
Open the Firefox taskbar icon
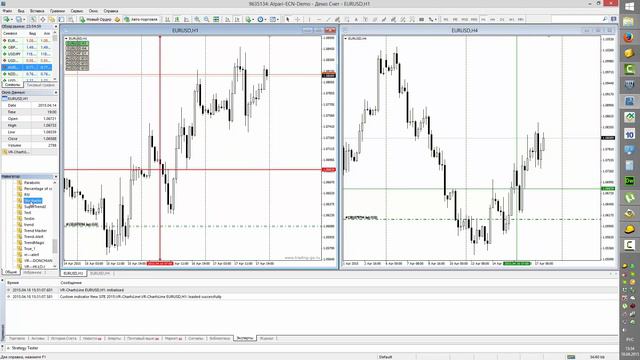point(629,37)
